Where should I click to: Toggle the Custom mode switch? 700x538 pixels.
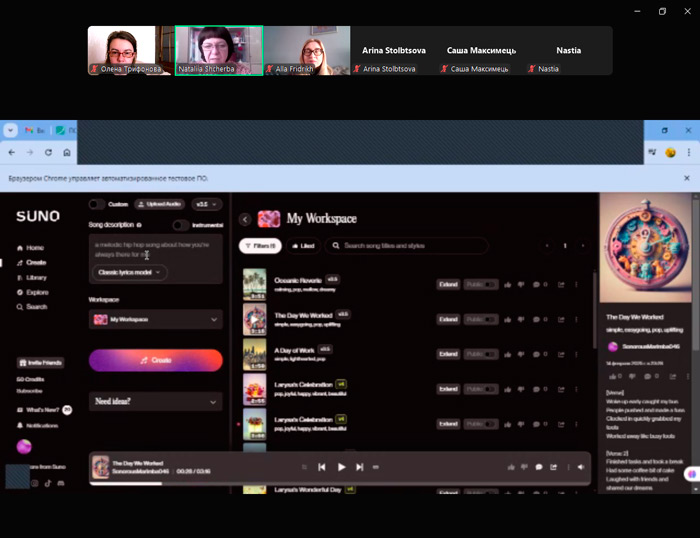[96, 204]
